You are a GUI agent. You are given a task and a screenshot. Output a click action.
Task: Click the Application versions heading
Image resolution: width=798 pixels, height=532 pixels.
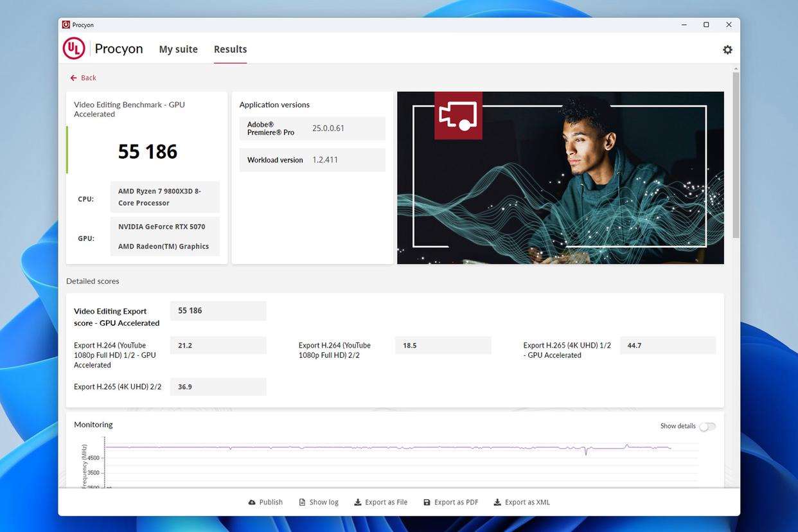pos(274,105)
